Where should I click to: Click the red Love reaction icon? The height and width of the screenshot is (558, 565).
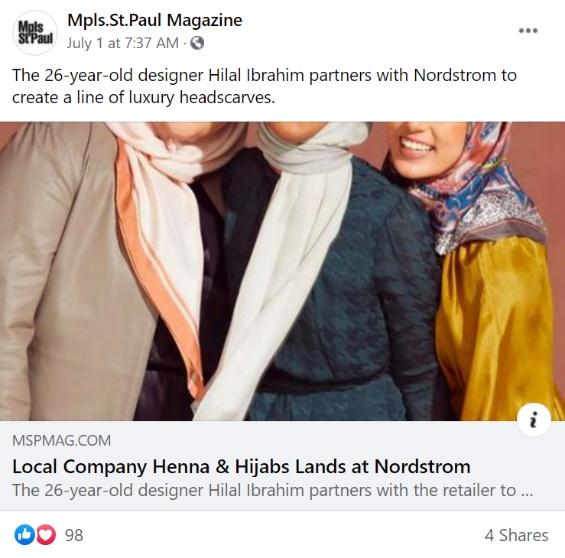[46, 535]
